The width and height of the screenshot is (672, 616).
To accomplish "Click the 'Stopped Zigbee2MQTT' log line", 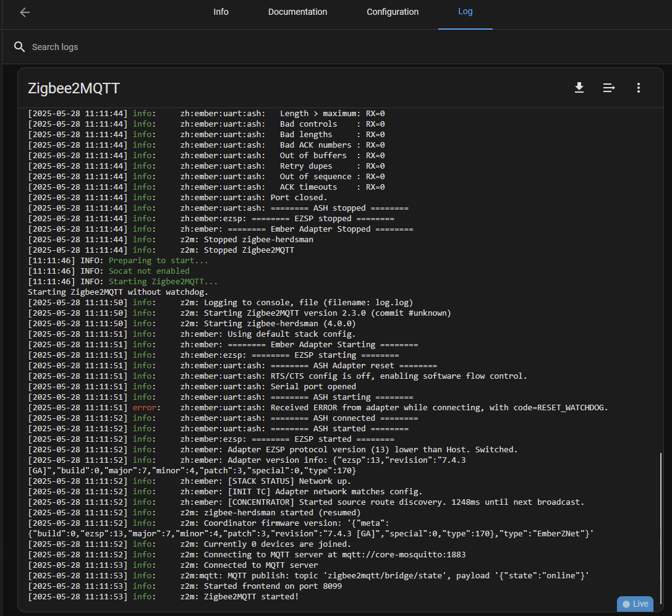I will click(x=161, y=250).
